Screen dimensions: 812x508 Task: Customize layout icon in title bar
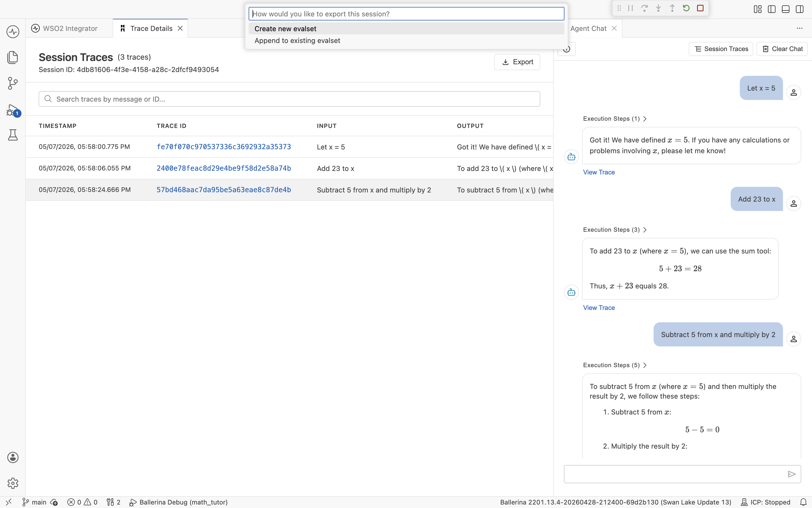point(758,9)
